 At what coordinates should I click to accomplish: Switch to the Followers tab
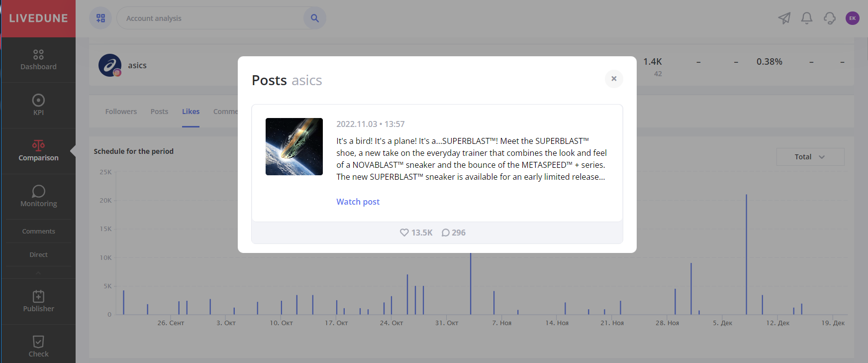tap(121, 112)
